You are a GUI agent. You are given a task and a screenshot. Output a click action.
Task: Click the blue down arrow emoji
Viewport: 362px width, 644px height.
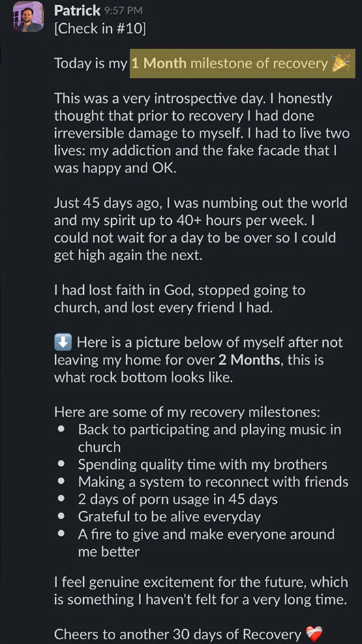(63, 342)
